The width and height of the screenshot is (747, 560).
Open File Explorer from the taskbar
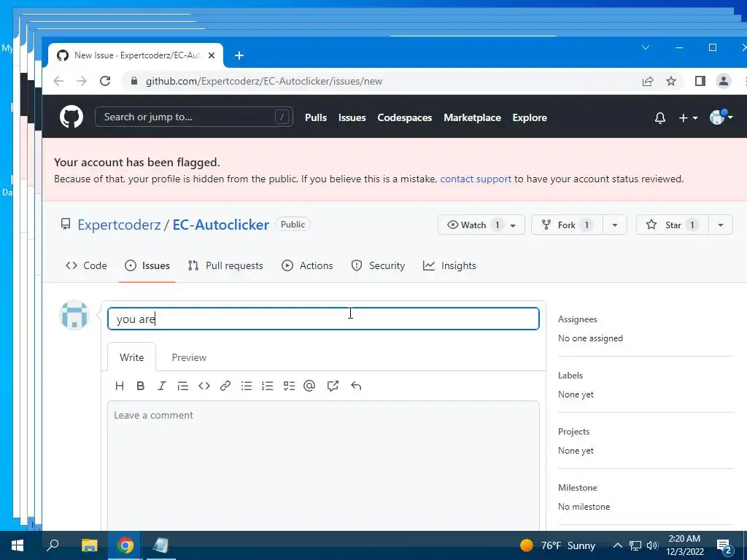89,545
